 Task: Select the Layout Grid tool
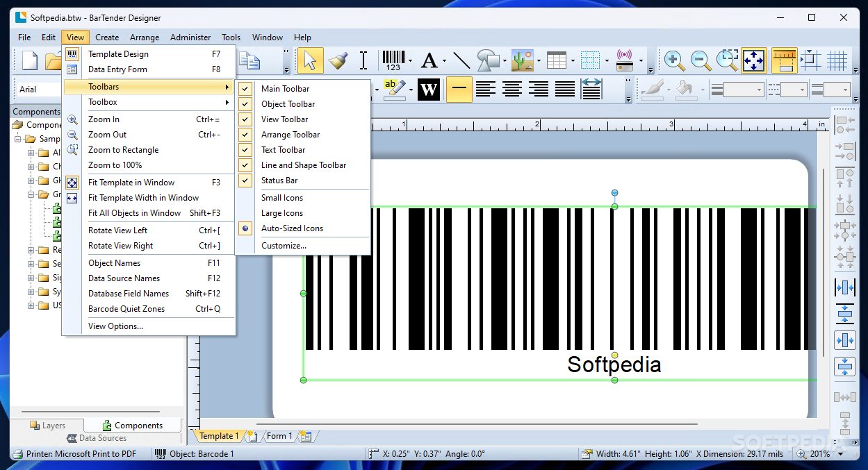(x=590, y=60)
